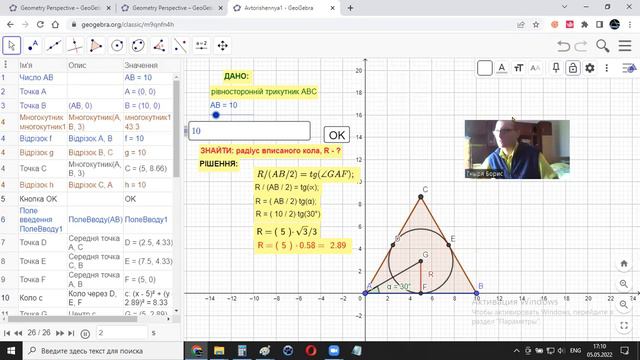The image size is (640, 360).
Task: Select the Move arrow tool
Action: [11, 45]
